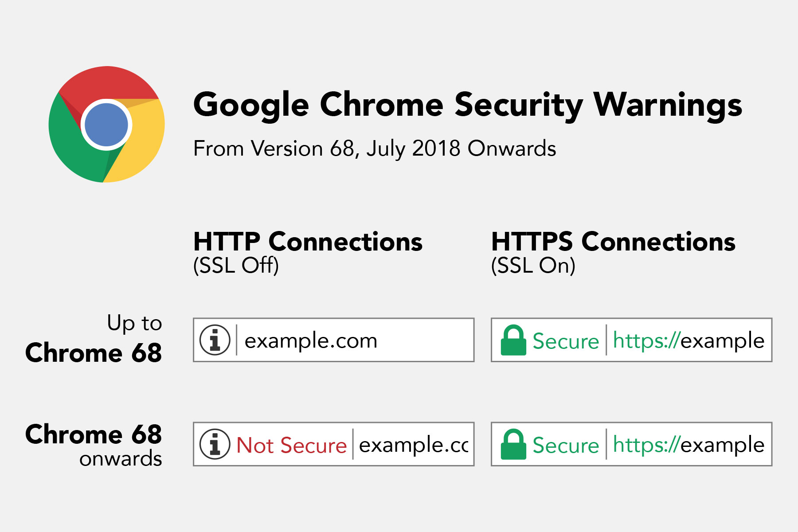Click the truncated URL after Not Secure
This screenshot has height=532, width=798.
[x=413, y=445]
